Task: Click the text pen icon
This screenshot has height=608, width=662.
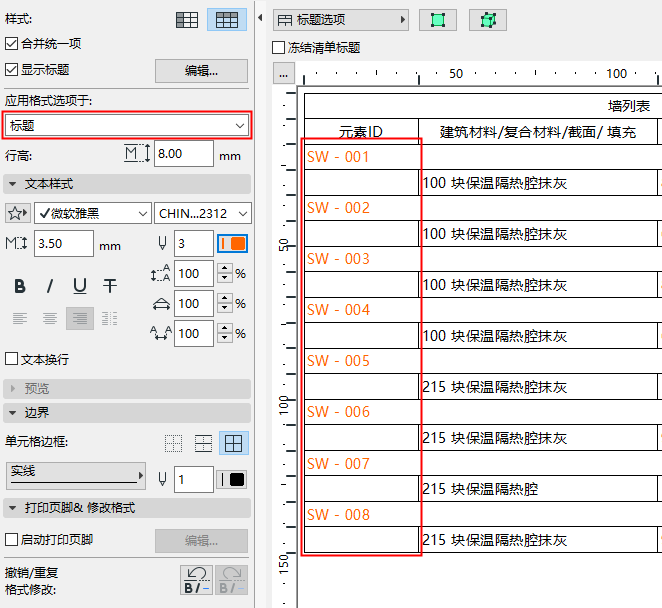Action: [162, 244]
